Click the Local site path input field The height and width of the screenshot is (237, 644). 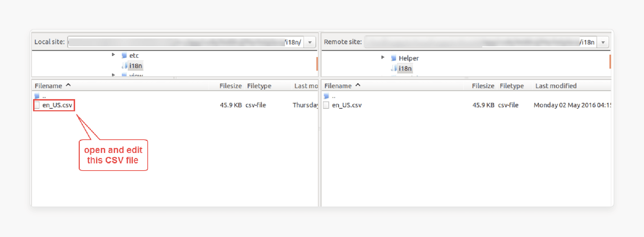pos(185,42)
